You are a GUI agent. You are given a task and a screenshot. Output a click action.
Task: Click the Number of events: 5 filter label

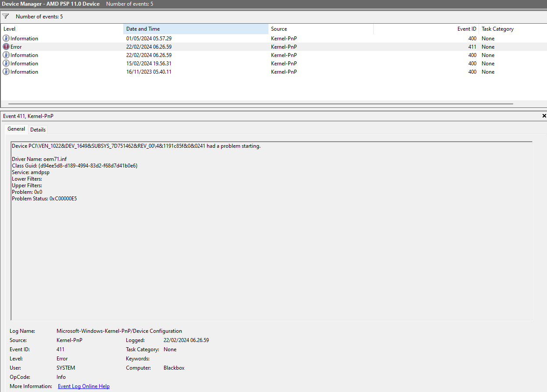[x=39, y=17]
